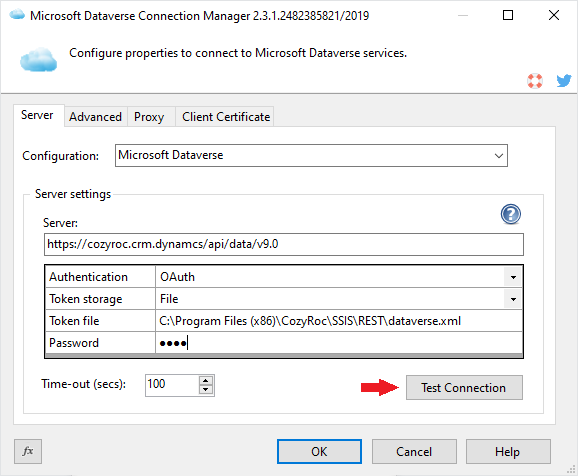The height and width of the screenshot is (476, 578).
Task: Click the Test Connection button
Action: 464,388
